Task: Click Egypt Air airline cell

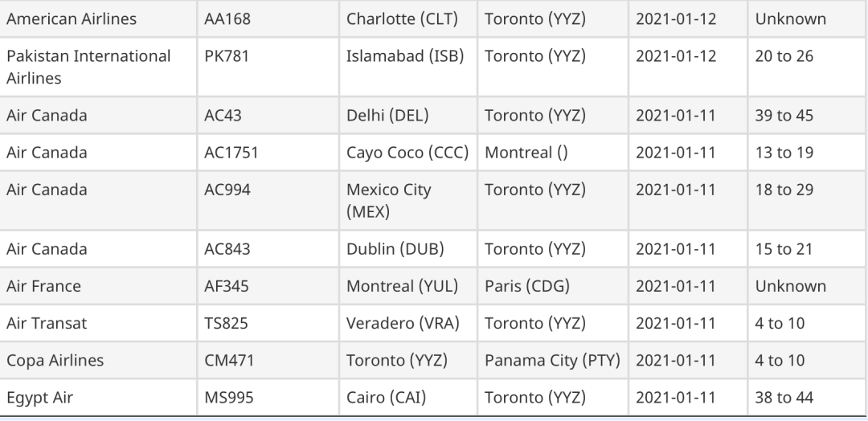Action: 98,397
